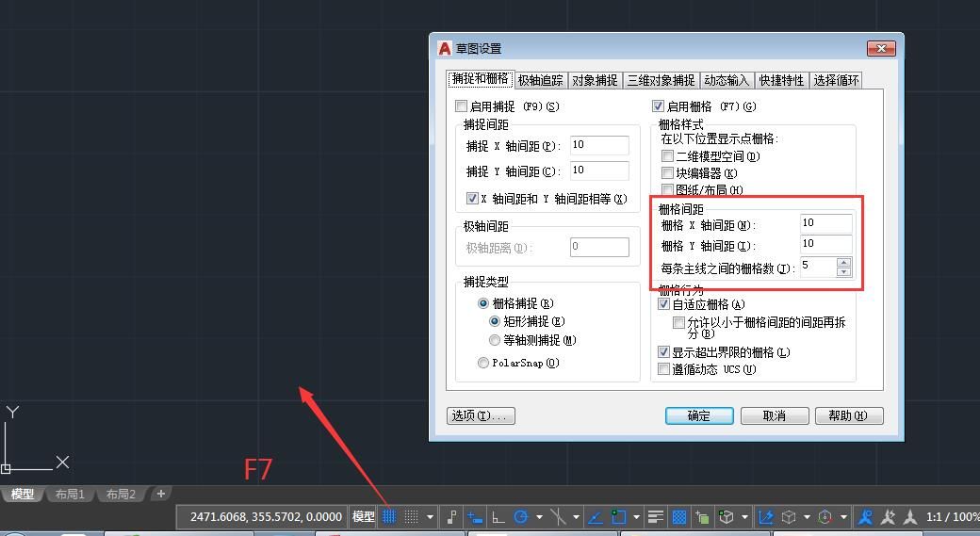The width and height of the screenshot is (980, 536).
Task: Open polar tracking angle dropdown arrow
Action: click(x=539, y=517)
